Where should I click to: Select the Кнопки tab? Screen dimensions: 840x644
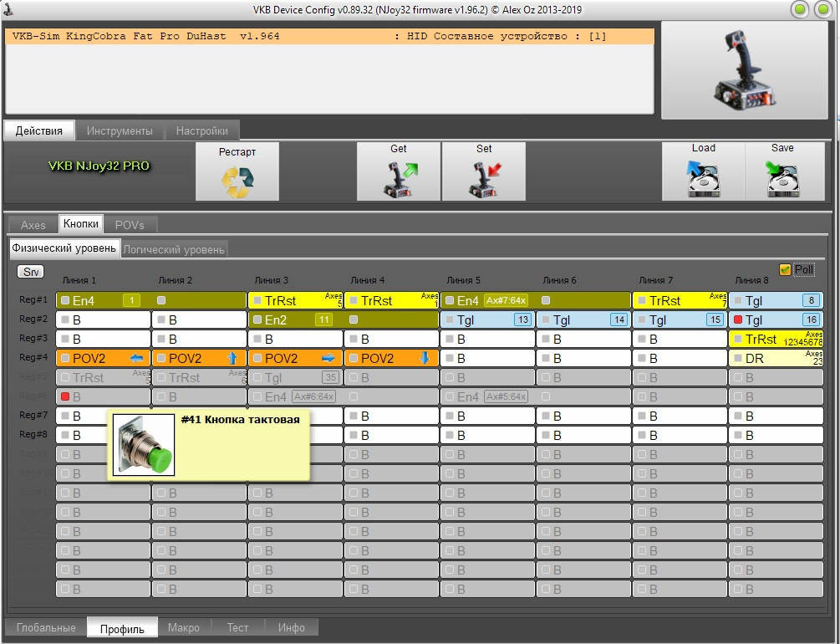click(x=81, y=224)
